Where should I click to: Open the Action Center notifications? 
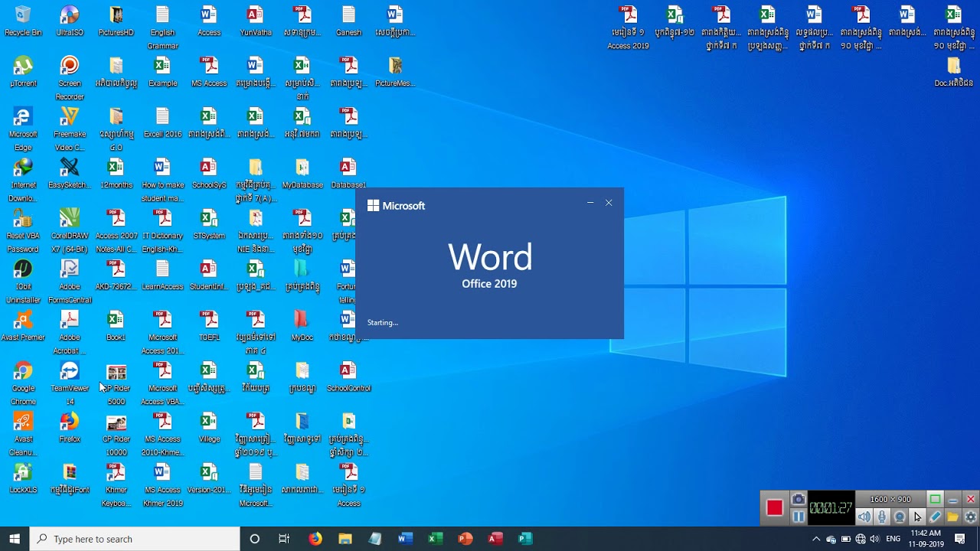pyautogui.click(x=960, y=539)
